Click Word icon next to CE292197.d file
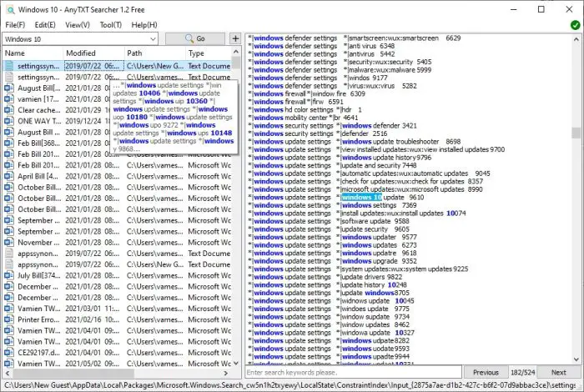Screen dimensions: 584x392 tap(9, 353)
